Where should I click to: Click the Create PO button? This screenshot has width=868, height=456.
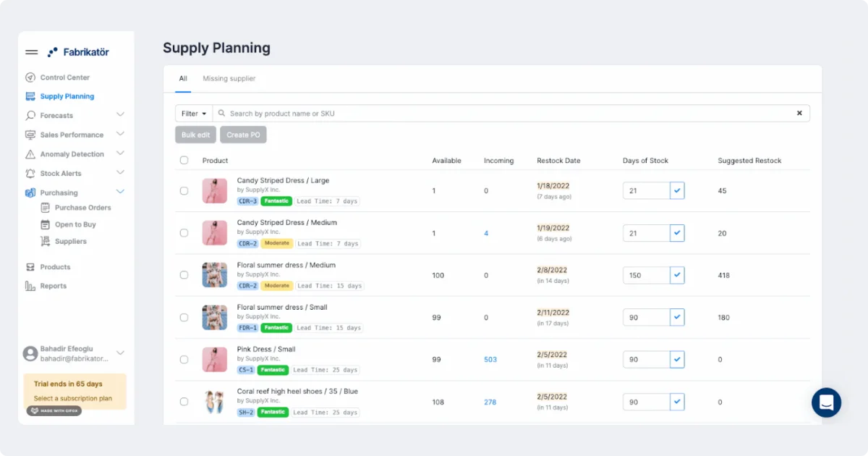[x=243, y=135]
